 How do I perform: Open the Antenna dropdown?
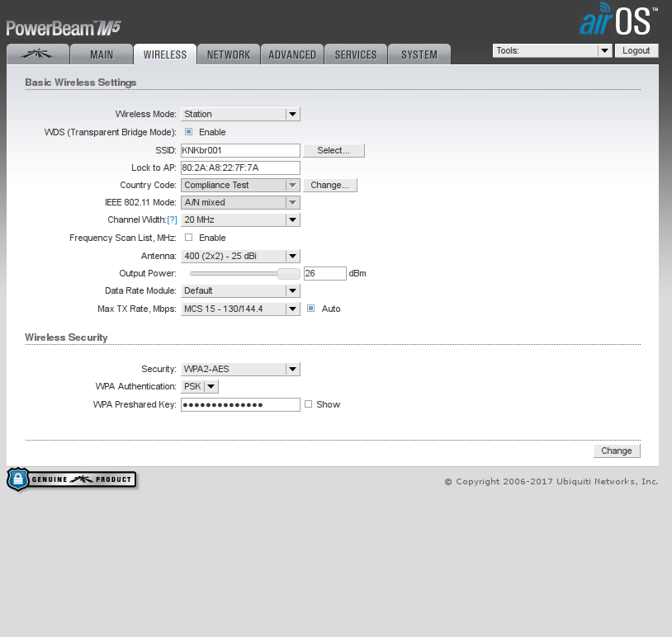pos(240,256)
